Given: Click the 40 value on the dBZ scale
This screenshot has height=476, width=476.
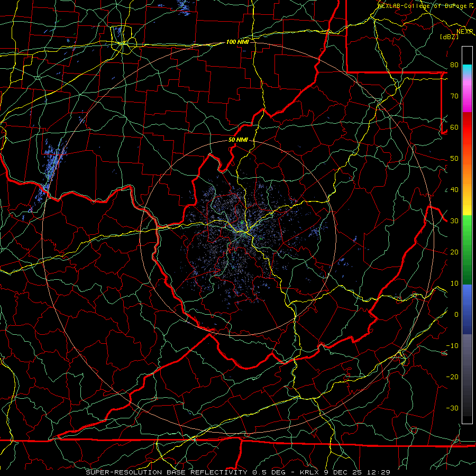Looking at the screenshot, I should (x=454, y=190).
